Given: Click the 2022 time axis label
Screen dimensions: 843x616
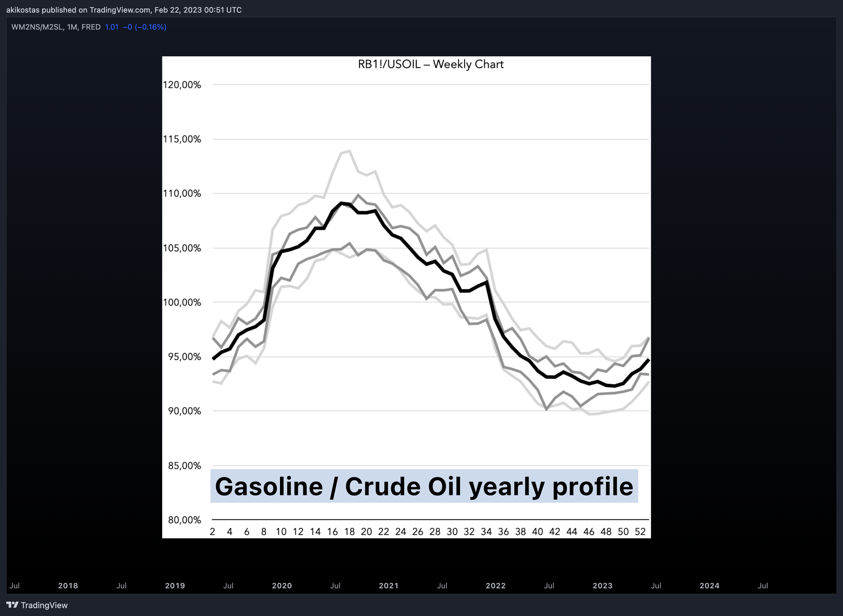Looking at the screenshot, I should pos(495,585).
